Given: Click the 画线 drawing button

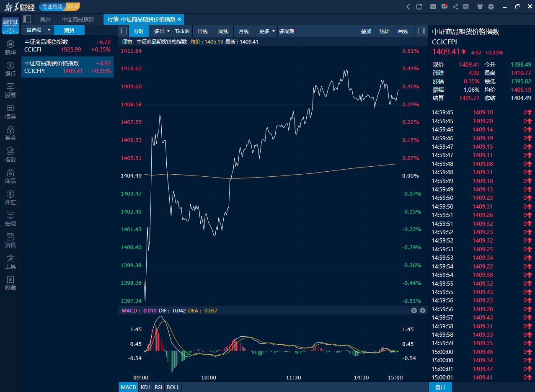Looking at the screenshot, I should pos(403,31).
